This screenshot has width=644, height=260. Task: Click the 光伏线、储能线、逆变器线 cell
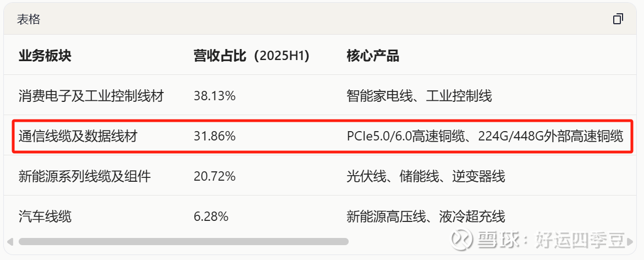[426, 176]
